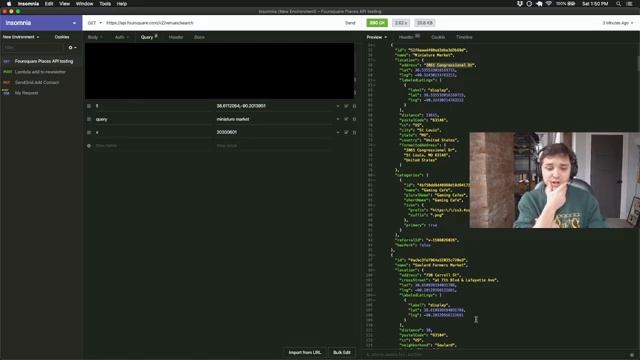The width and height of the screenshot is (640, 360).
Task: Toggle enabled checkbox for v parameter
Action: [346, 132]
